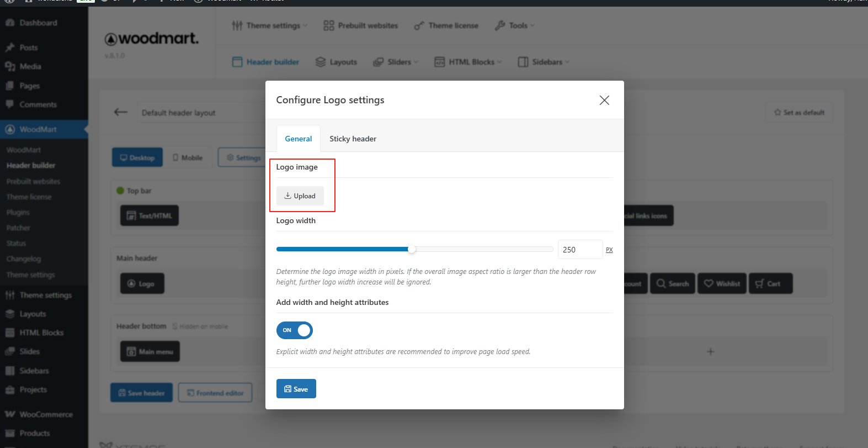
Task: Open the Layouts menu item
Action: point(336,62)
